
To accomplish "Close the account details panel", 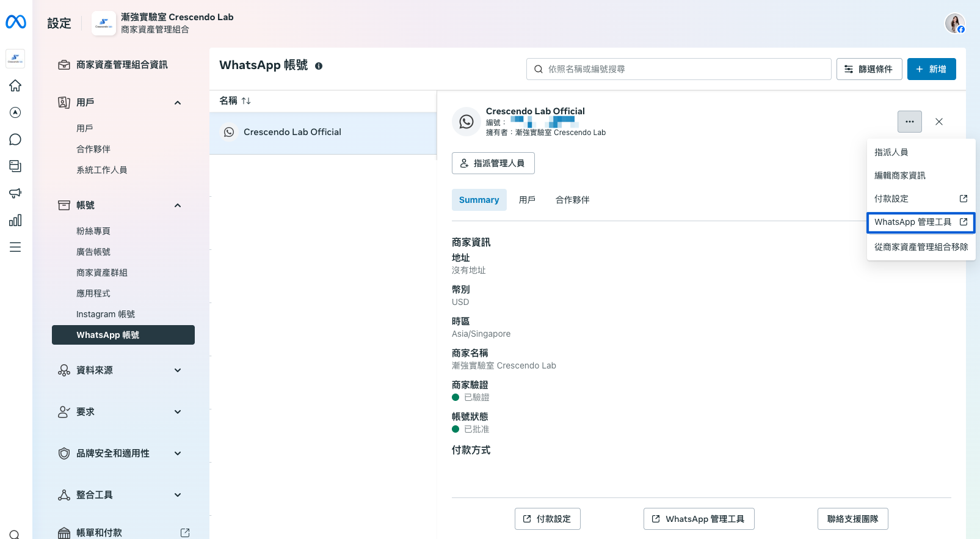I will coord(939,122).
